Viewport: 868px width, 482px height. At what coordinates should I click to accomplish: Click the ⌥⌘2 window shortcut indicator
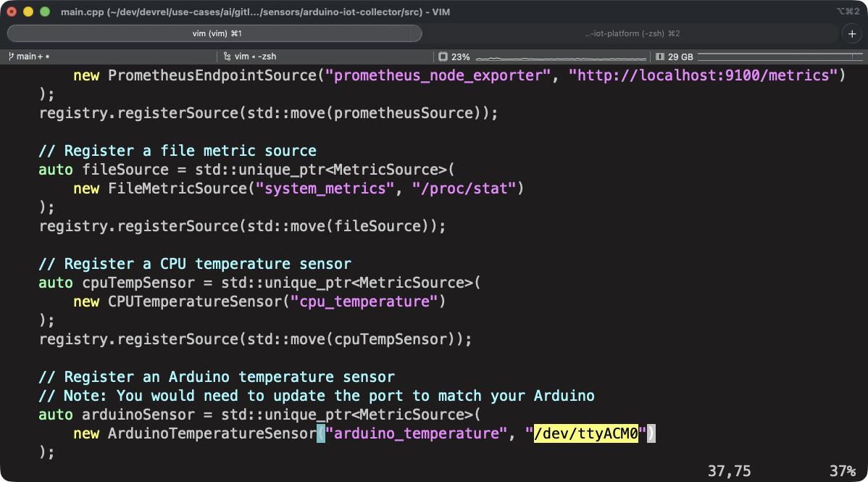click(848, 11)
